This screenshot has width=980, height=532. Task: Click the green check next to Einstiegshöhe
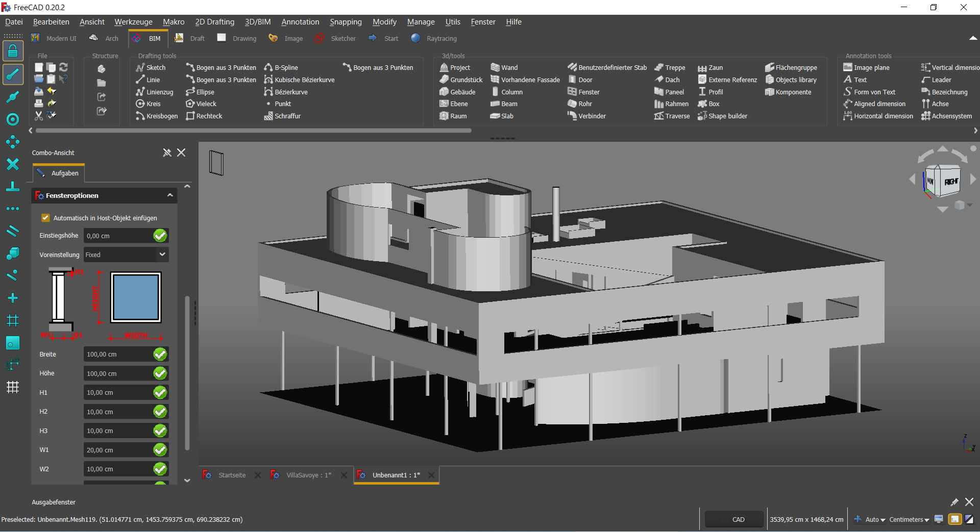pyautogui.click(x=160, y=236)
